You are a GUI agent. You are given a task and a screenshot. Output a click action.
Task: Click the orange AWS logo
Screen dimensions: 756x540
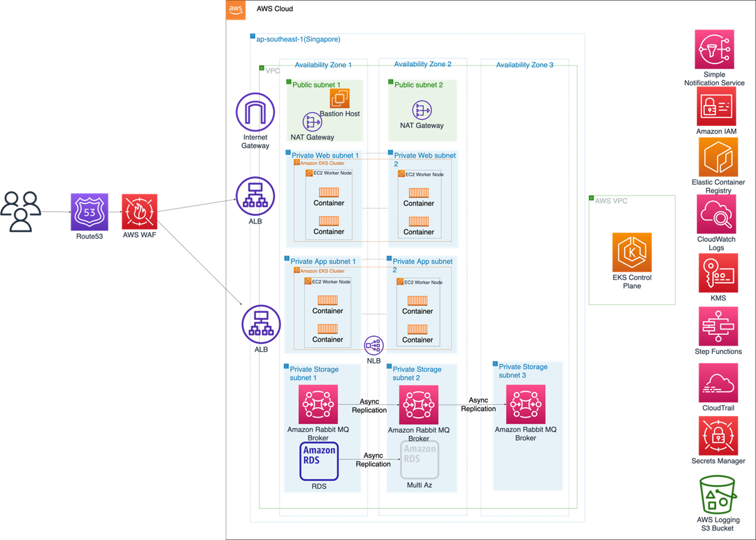click(236, 9)
